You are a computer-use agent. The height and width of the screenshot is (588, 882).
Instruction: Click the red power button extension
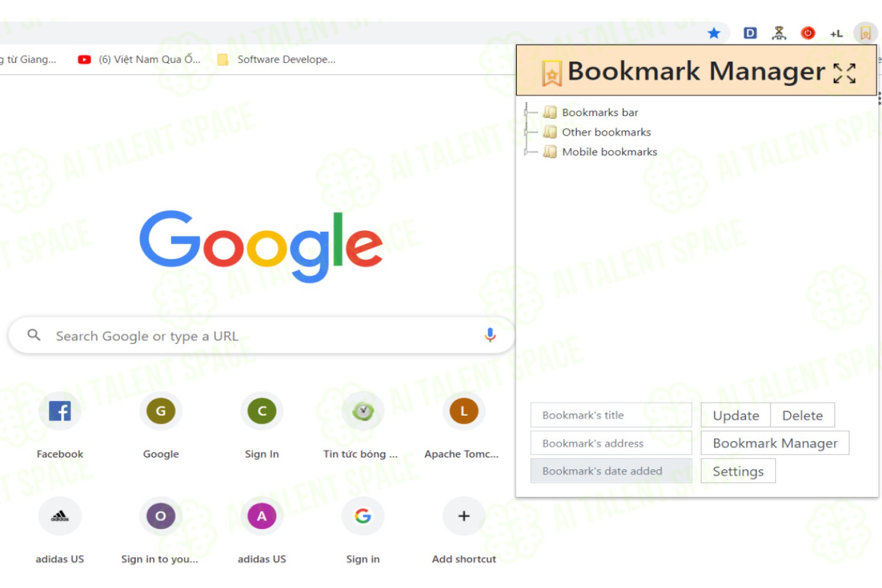coord(808,33)
